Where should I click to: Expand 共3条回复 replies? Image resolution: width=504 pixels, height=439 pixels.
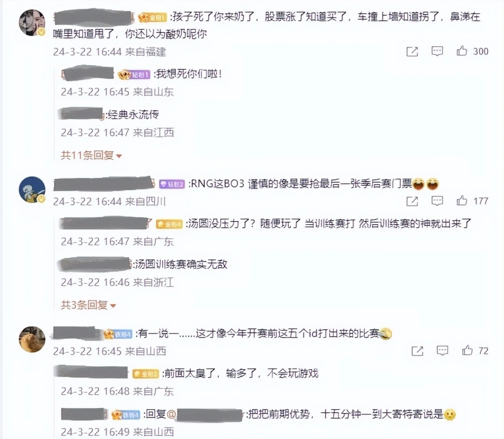[x=88, y=305]
